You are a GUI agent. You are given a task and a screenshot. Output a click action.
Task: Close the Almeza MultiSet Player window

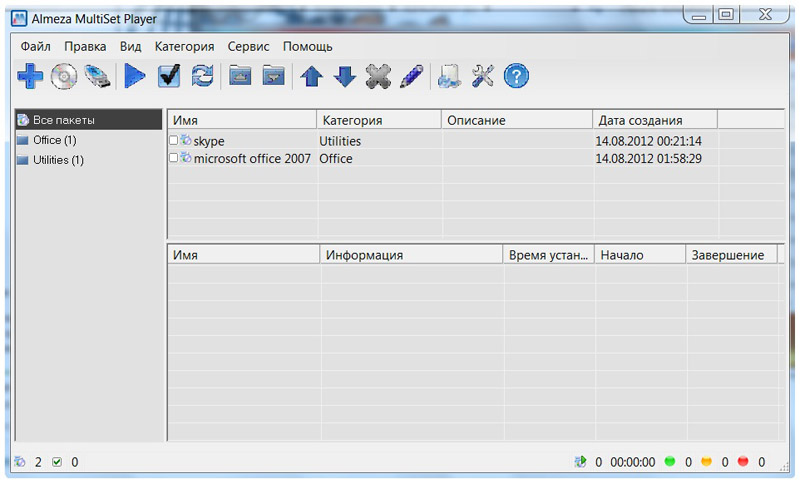[765, 15]
